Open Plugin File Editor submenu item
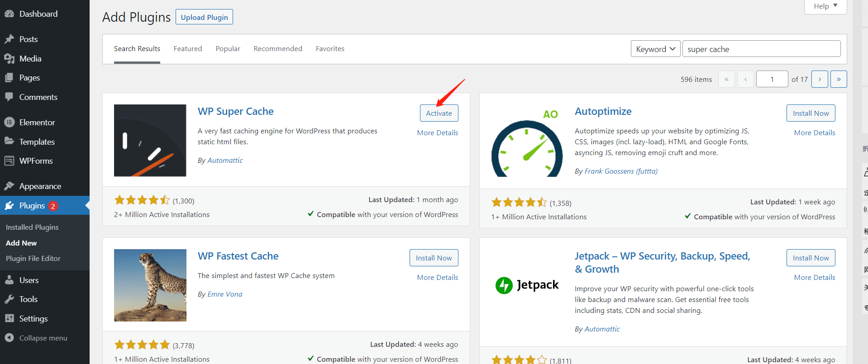The height and width of the screenshot is (364, 868). (x=33, y=259)
